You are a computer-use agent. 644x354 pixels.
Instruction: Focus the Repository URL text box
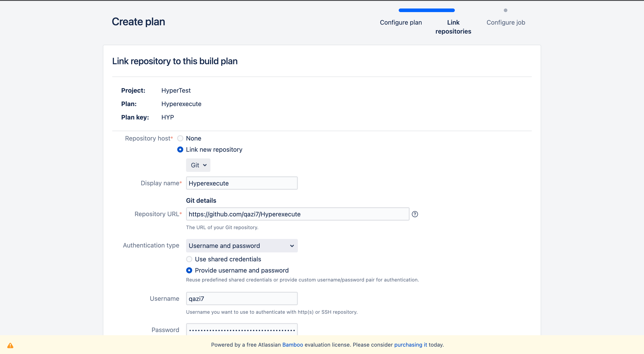tap(297, 214)
